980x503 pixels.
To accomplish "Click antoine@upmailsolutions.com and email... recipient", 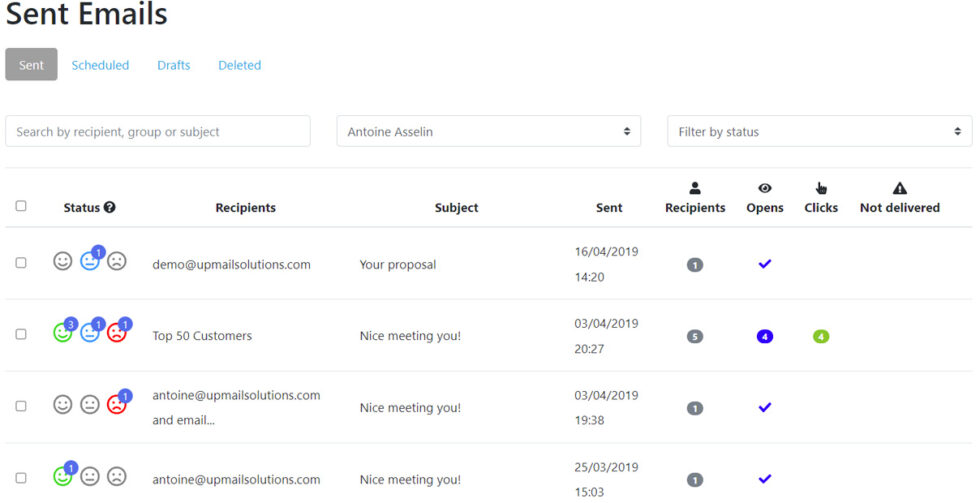I will click(236, 407).
